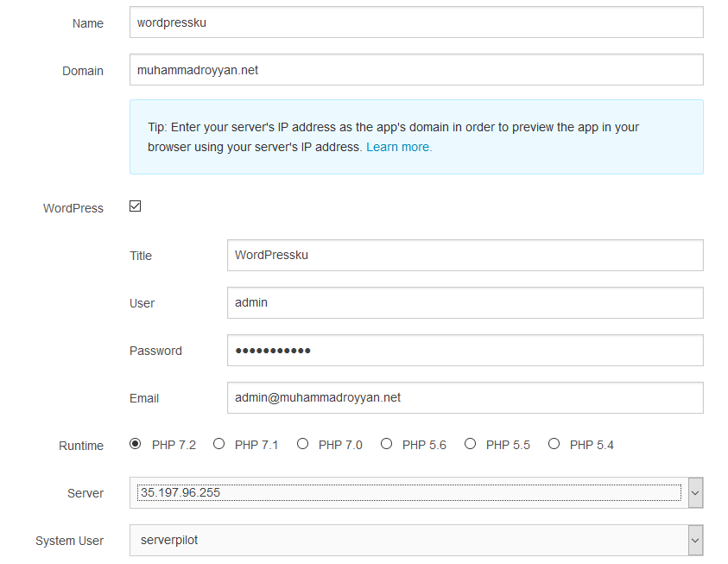Confirm PHP 7.2 runtime is selected
The height and width of the screenshot is (564, 728).
click(x=135, y=443)
